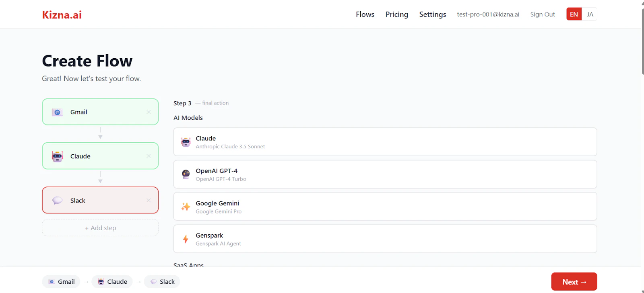Click the test-pro-001@kizna.ai account email
Image resolution: width=644 pixels, height=293 pixels.
coord(488,14)
